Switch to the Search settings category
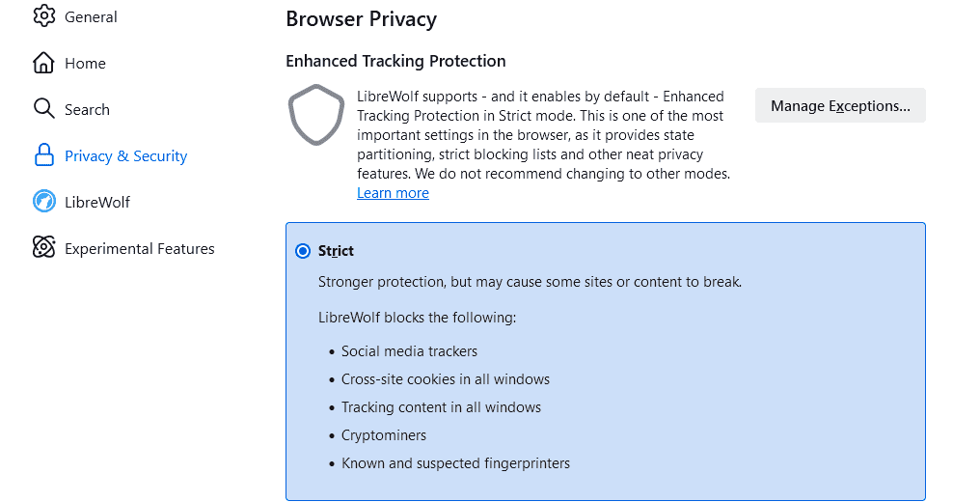Screen dimensions: 980x502 [87, 109]
